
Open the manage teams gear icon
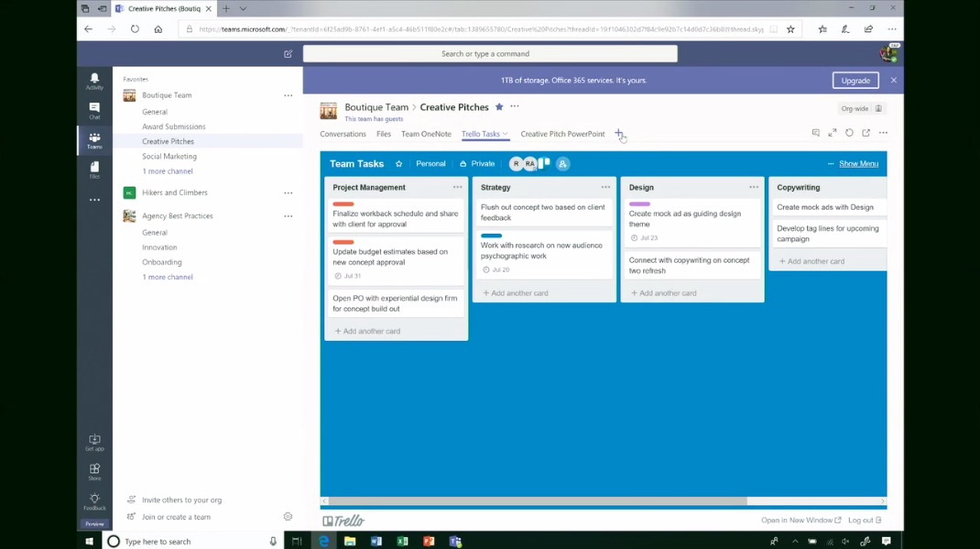288,517
